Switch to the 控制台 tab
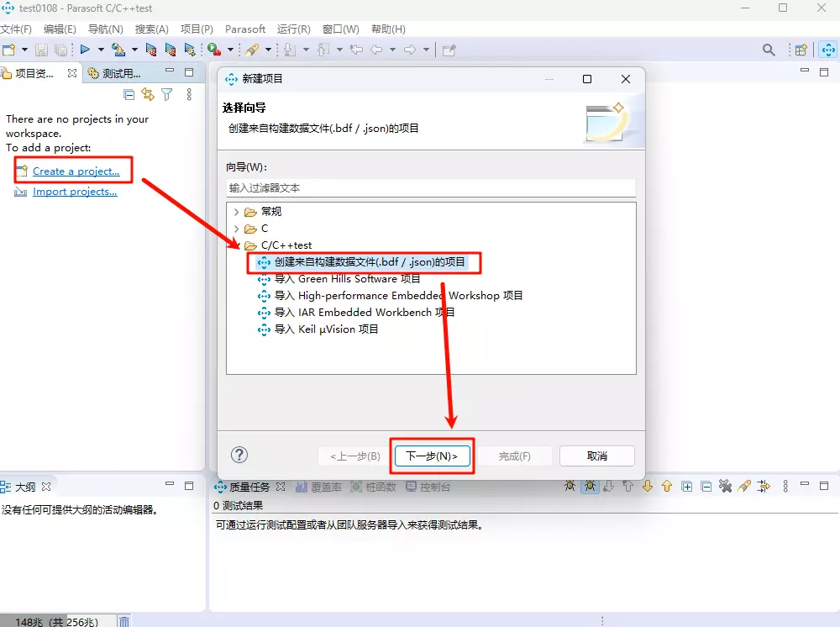Screen dimensions: 840x627 click(x=428, y=487)
